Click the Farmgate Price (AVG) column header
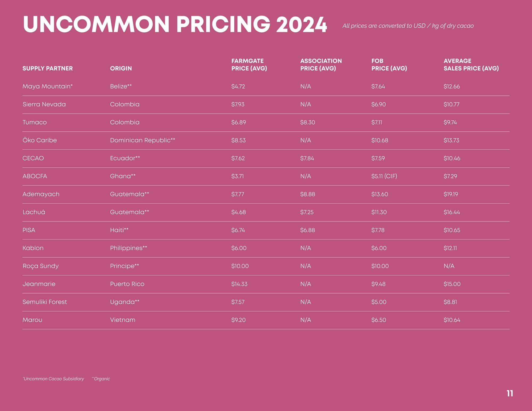532x411 pixels. pyautogui.click(x=249, y=65)
